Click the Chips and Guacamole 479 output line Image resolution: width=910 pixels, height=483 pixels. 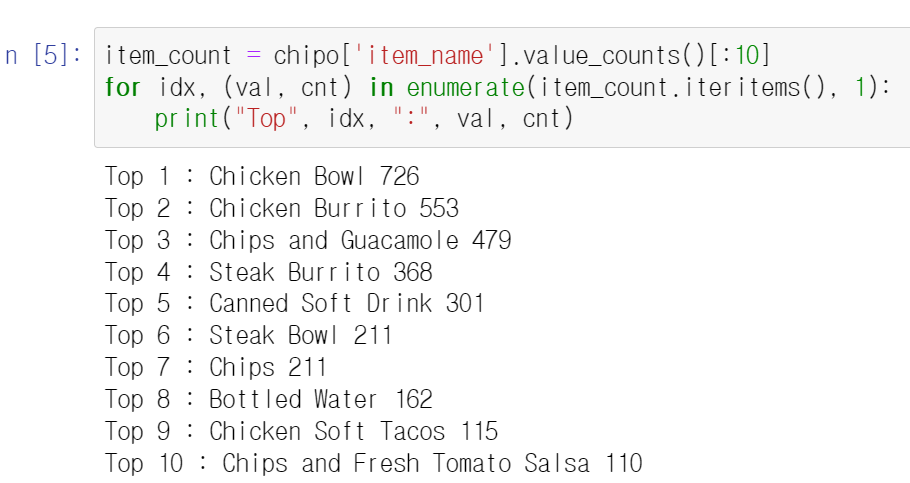(x=308, y=240)
